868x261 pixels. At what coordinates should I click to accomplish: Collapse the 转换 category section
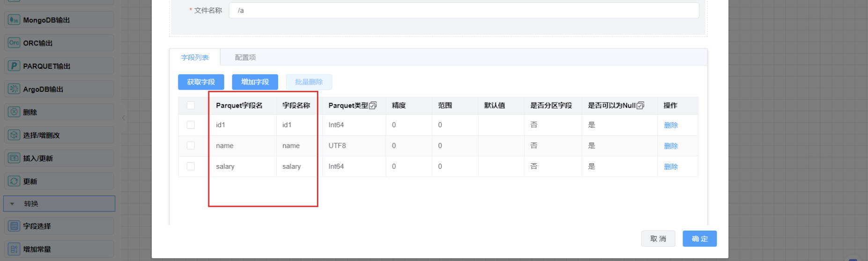point(13,204)
